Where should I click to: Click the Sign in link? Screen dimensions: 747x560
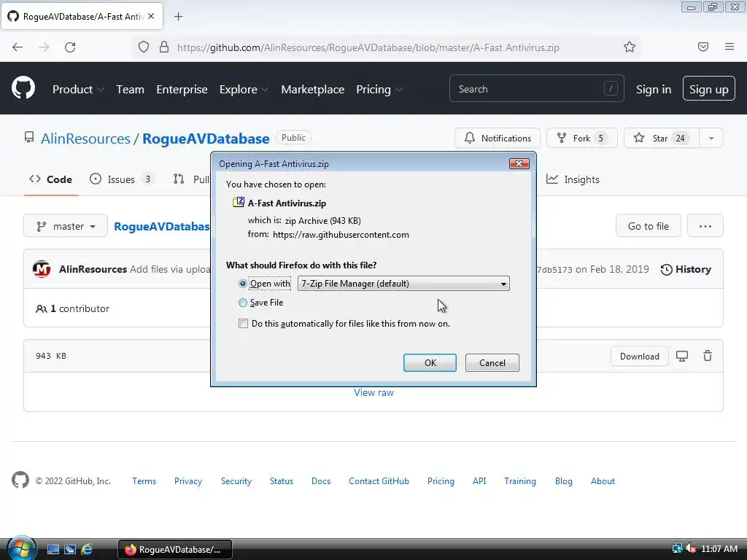pos(654,89)
